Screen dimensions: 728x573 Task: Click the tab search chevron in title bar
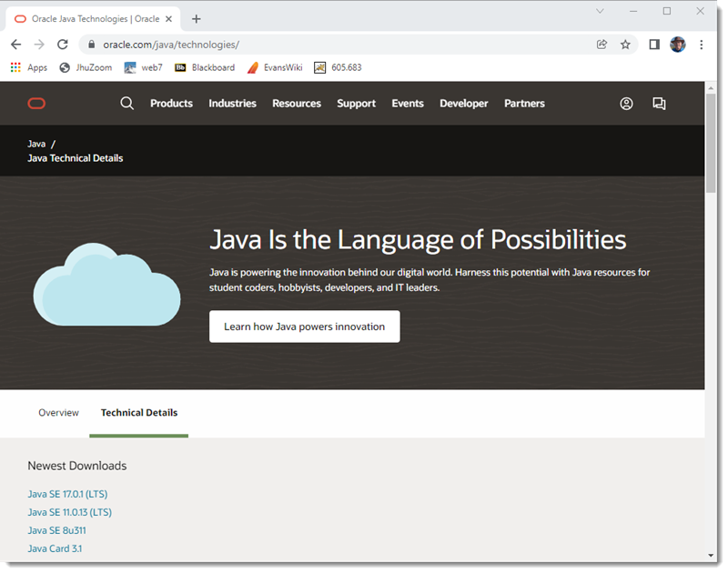(600, 11)
